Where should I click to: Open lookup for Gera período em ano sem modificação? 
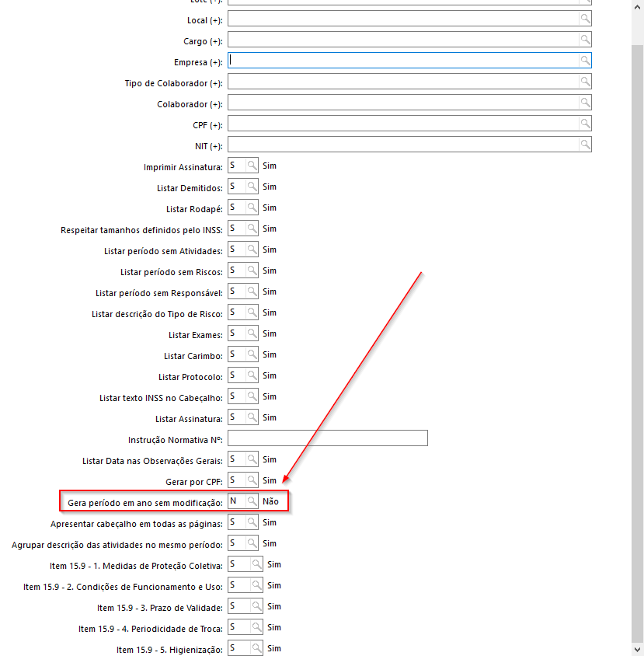(x=252, y=501)
